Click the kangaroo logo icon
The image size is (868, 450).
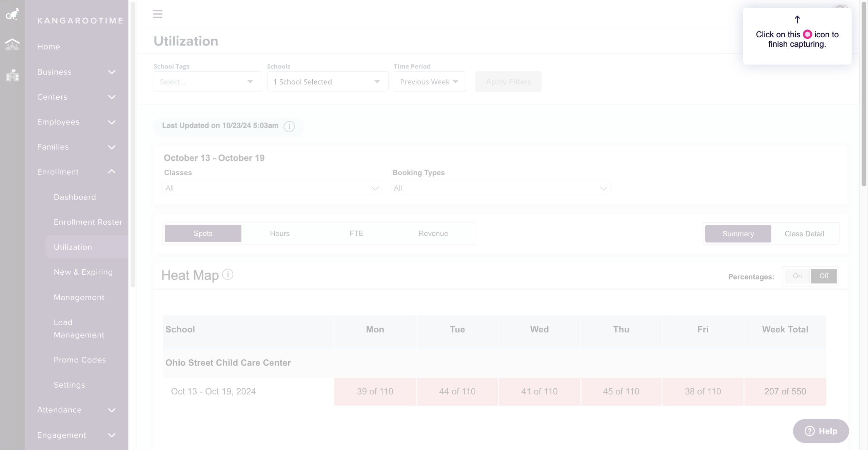tap(13, 14)
